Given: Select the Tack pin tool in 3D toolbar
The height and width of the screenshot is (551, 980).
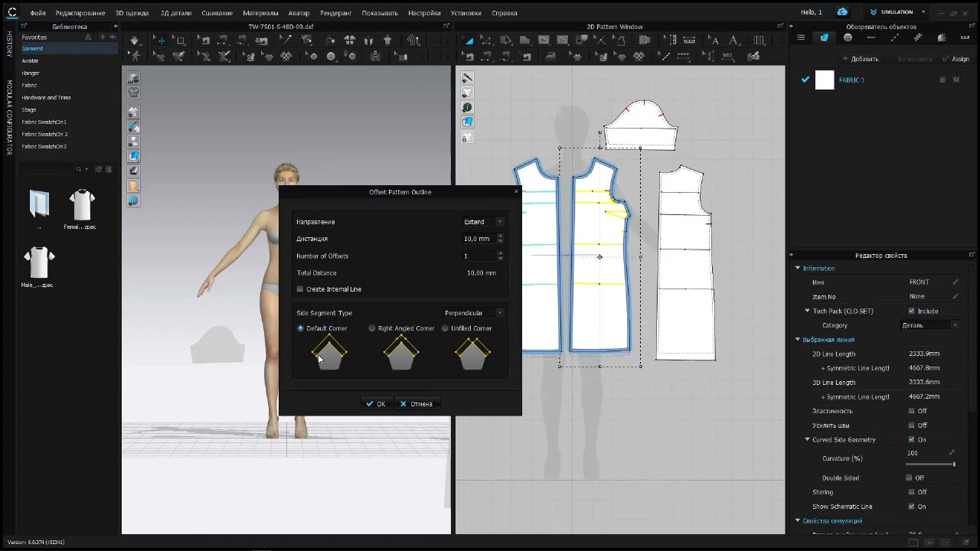Looking at the screenshot, I should click(287, 41).
